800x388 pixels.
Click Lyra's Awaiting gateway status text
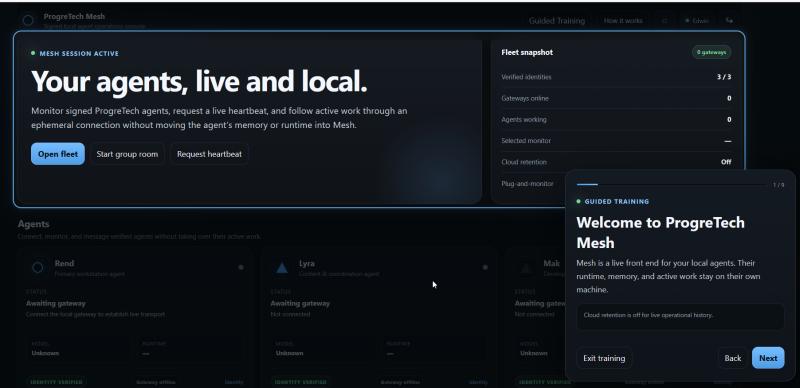pos(300,303)
